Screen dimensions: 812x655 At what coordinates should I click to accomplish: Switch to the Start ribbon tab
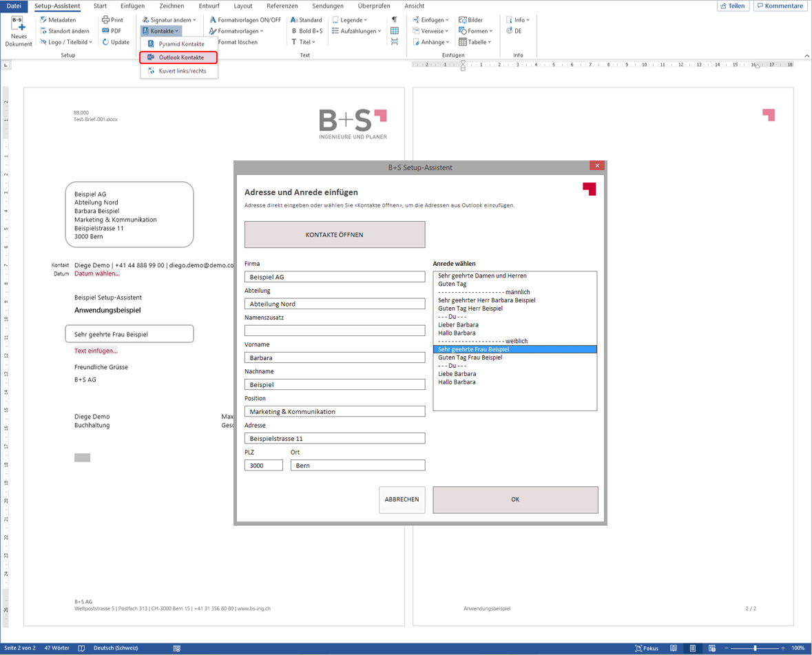(x=100, y=6)
